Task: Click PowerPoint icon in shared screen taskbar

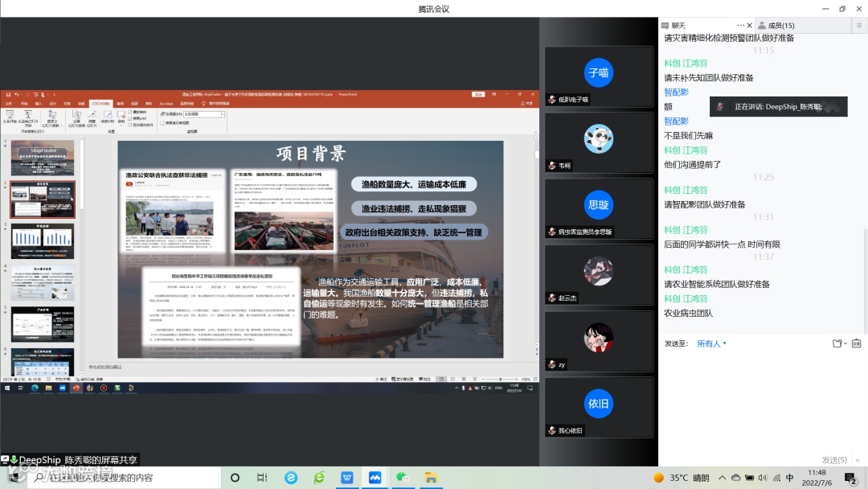Action: click(x=76, y=388)
